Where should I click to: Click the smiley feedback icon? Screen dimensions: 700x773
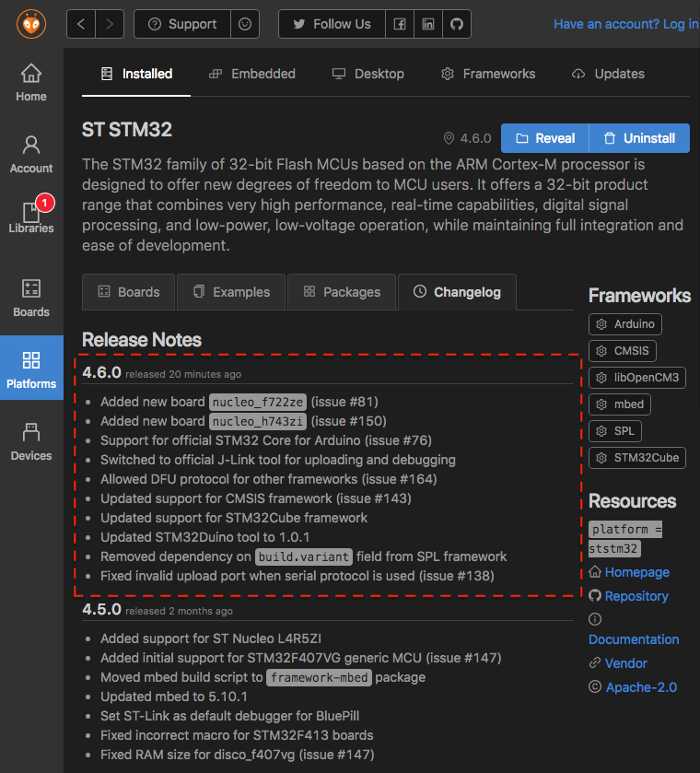245,24
